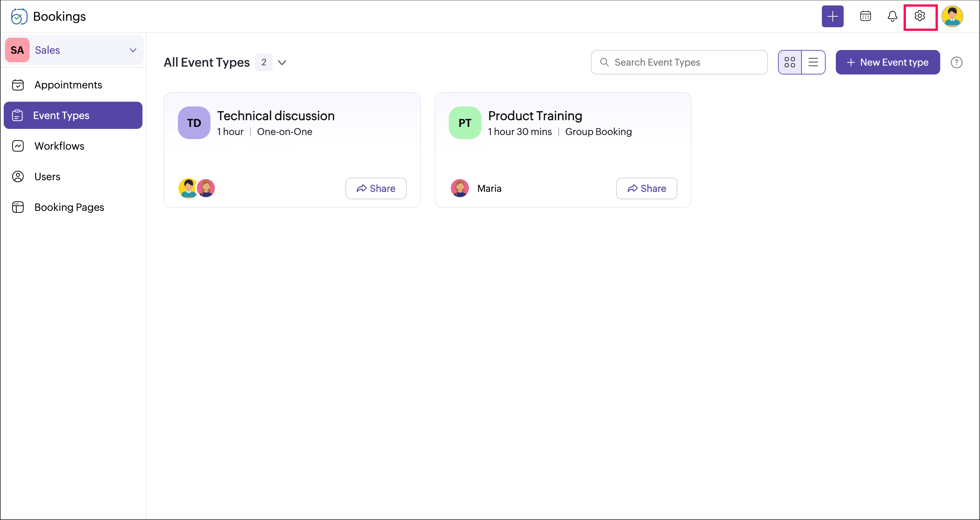
Task: Open the Technical discussion card title
Action: point(276,116)
